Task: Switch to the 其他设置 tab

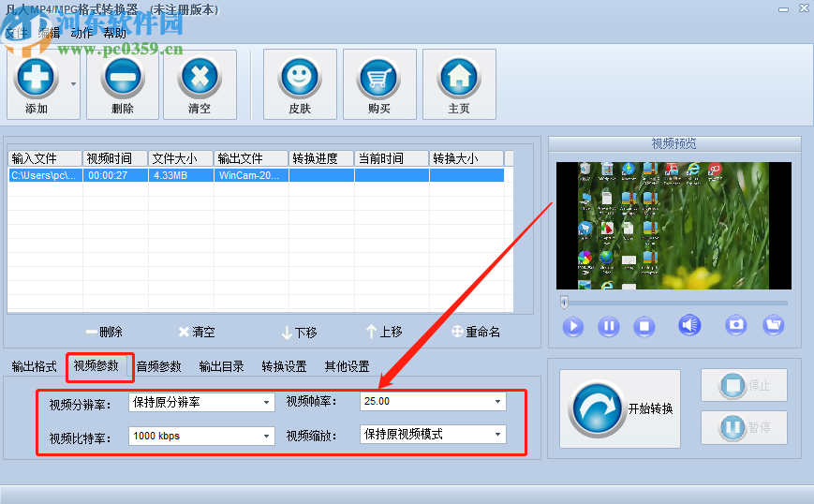Action: 347,366
